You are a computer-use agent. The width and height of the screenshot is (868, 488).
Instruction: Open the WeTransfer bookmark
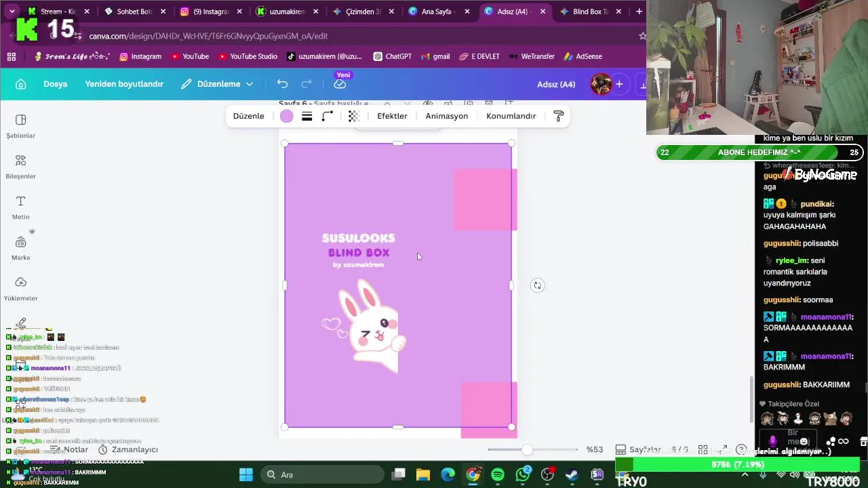[x=532, y=56]
